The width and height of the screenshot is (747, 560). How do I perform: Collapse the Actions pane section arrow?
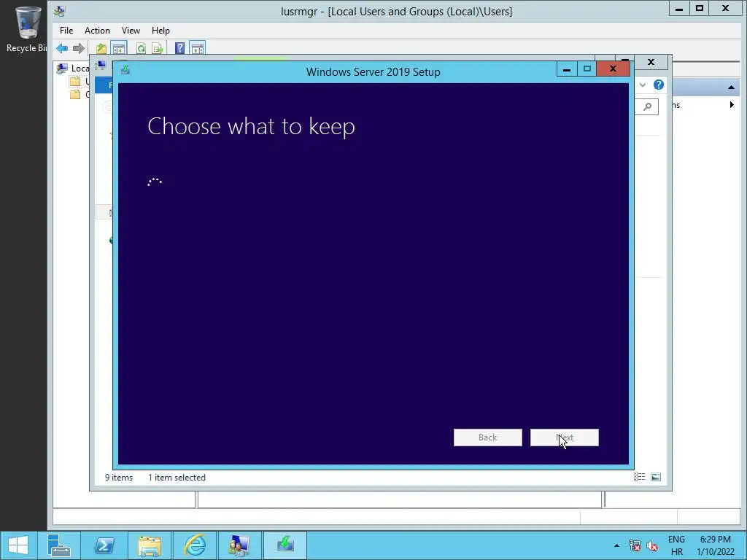(731, 87)
